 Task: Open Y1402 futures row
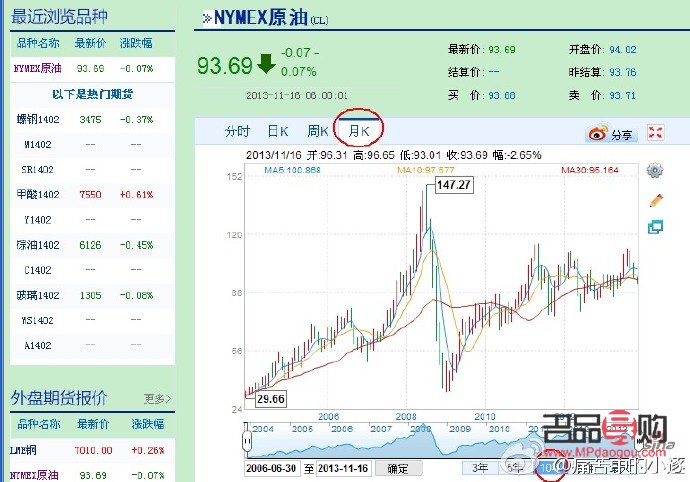[92, 220]
